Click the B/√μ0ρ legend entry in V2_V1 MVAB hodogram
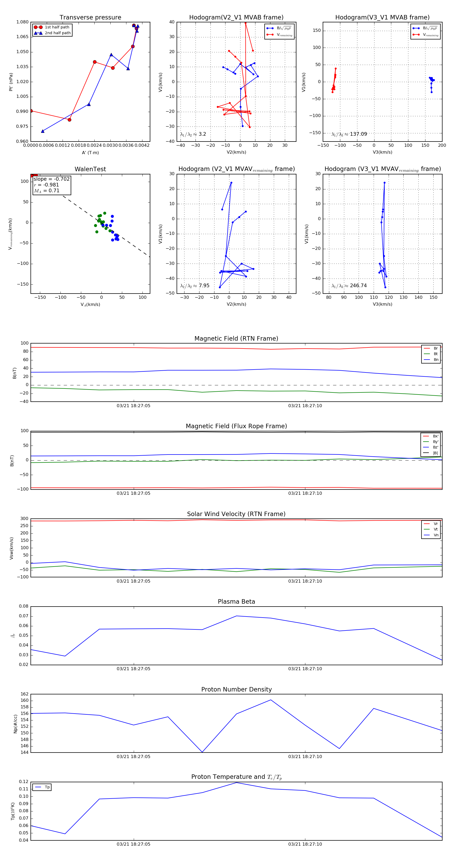Screen dimensions: 473x868 point(279,28)
